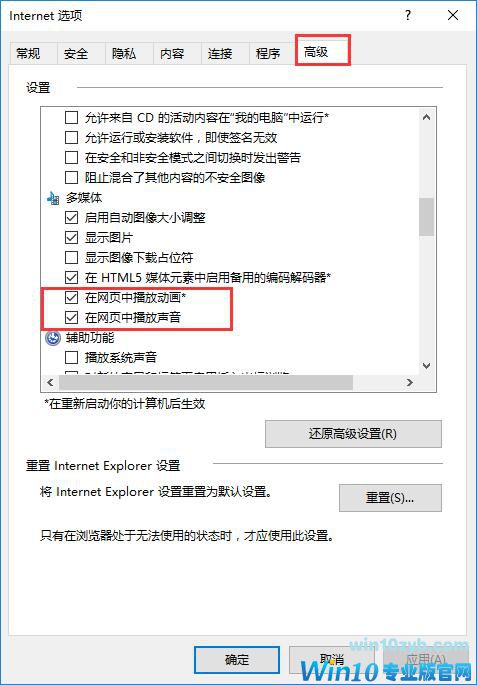Toggle 显示图片 checkbox
This screenshot has height=685, width=477.
point(71,238)
